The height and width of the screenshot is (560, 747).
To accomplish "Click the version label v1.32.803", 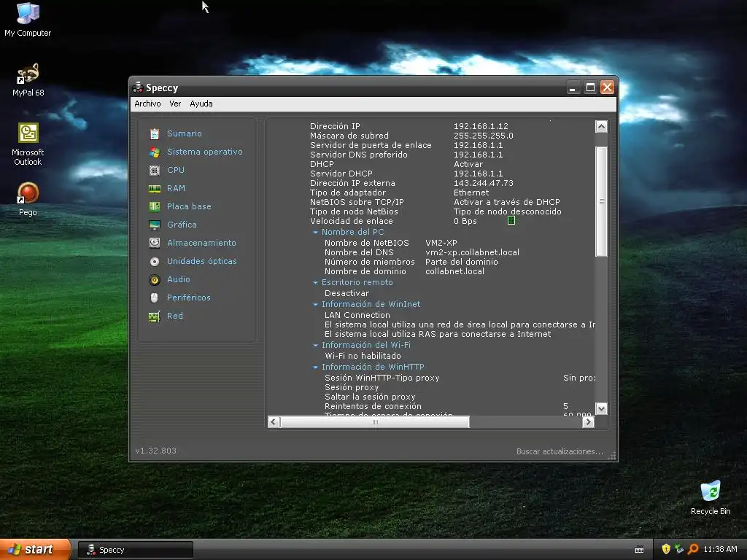I will point(156,451).
